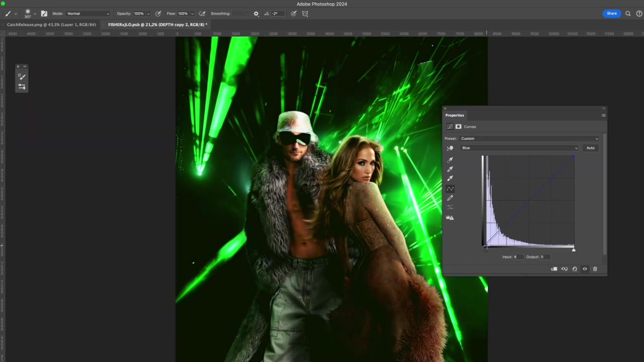The height and width of the screenshot is (362, 644).
Task: Toggle the histogram clipping warning icon
Action: (x=450, y=218)
